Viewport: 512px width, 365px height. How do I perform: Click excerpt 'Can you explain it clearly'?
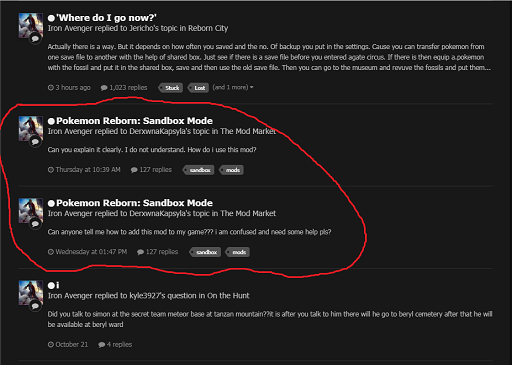pos(152,150)
